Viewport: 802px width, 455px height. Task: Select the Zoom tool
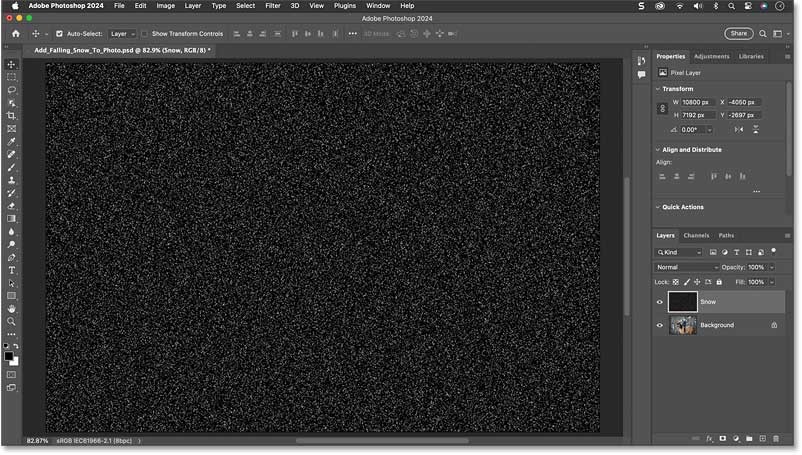[x=12, y=322]
